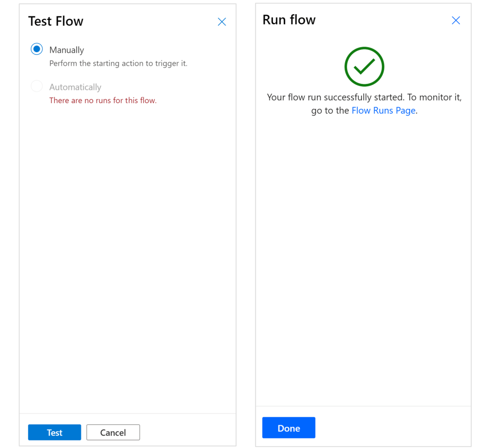Image resolution: width=485 pixels, height=448 pixels.
Task: Close the Test Flow panel
Action: pyautogui.click(x=222, y=22)
